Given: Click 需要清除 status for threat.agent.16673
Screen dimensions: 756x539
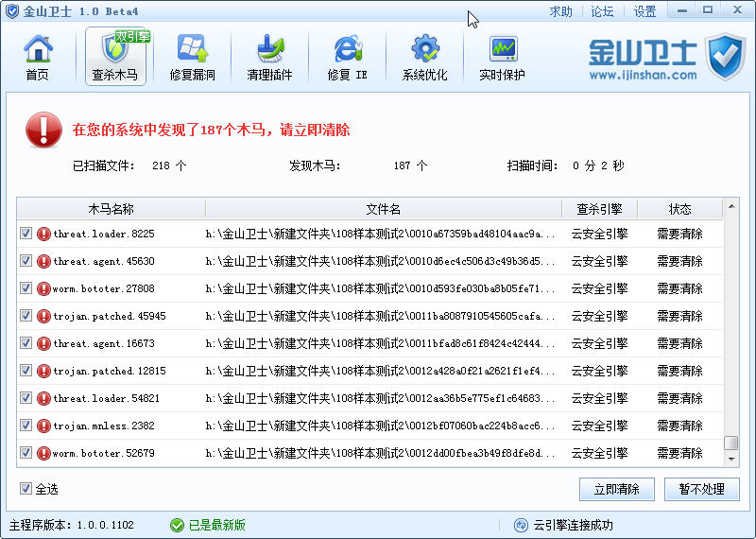Looking at the screenshot, I should [680, 343].
